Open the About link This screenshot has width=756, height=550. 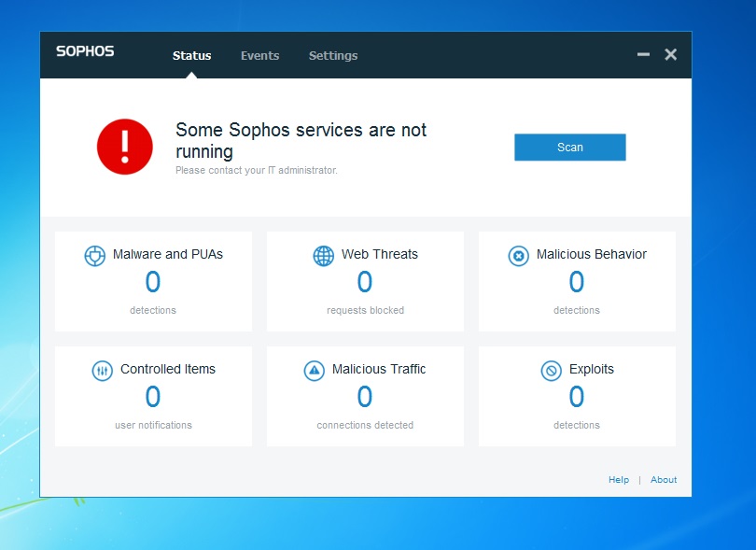664,480
